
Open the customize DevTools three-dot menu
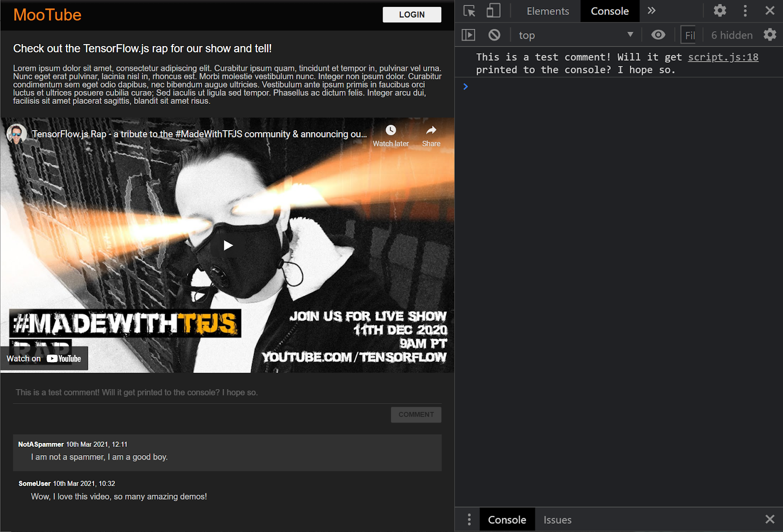(x=745, y=10)
